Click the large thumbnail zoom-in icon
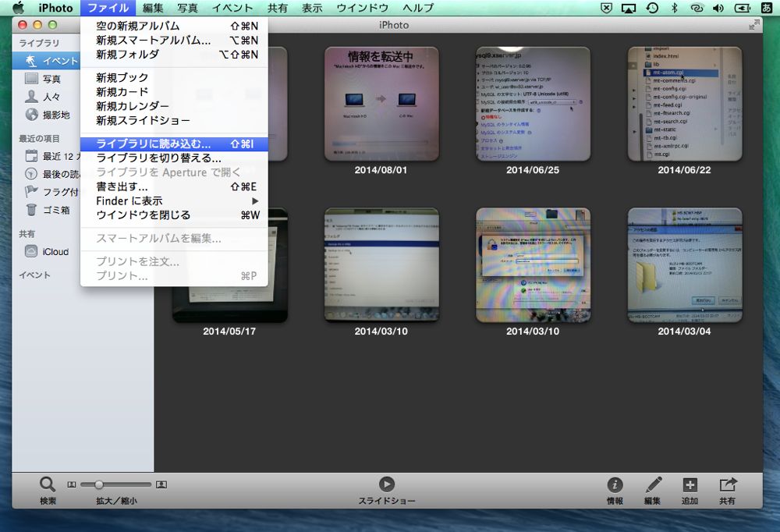The height and width of the screenshot is (532, 780). (x=161, y=484)
